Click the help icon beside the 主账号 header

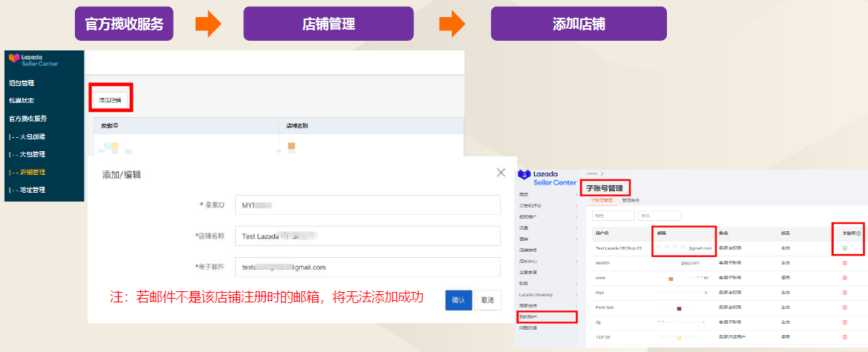tap(858, 233)
